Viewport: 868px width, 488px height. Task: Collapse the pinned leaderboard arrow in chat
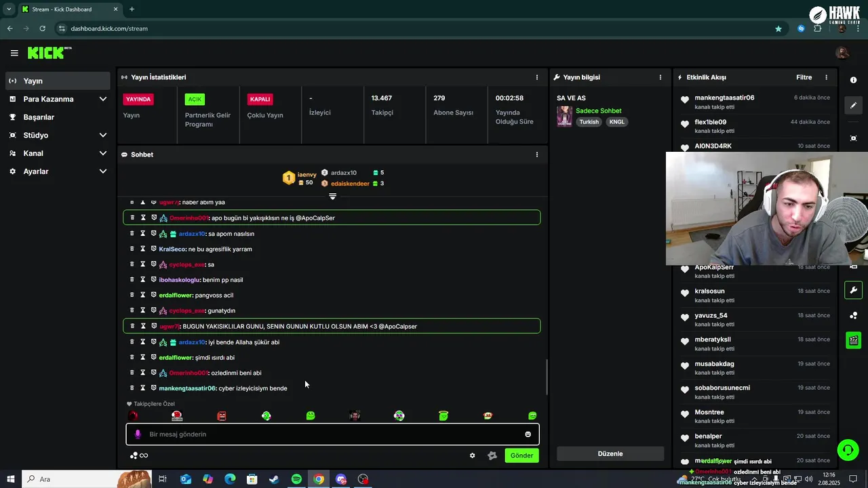pyautogui.click(x=332, y=197)
